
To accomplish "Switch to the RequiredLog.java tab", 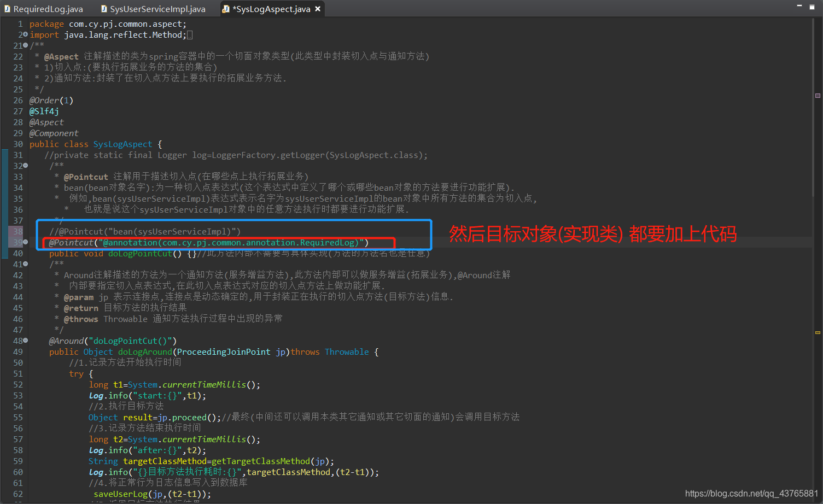I will point(44,9).
